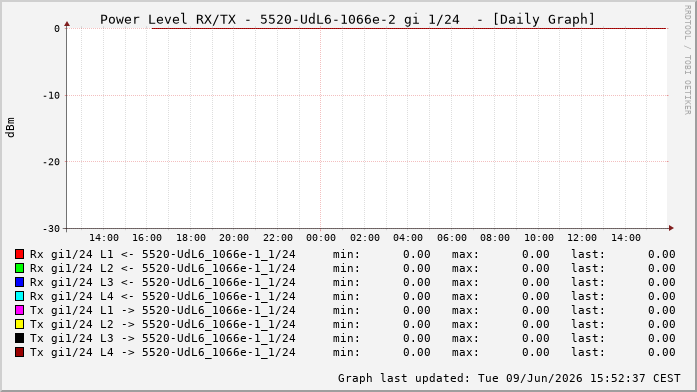The width and height of the screenshot is (697, 392).
Task: Click the max value of Rx L2 row
Action: pyautogui.click(x=536, y=268)
